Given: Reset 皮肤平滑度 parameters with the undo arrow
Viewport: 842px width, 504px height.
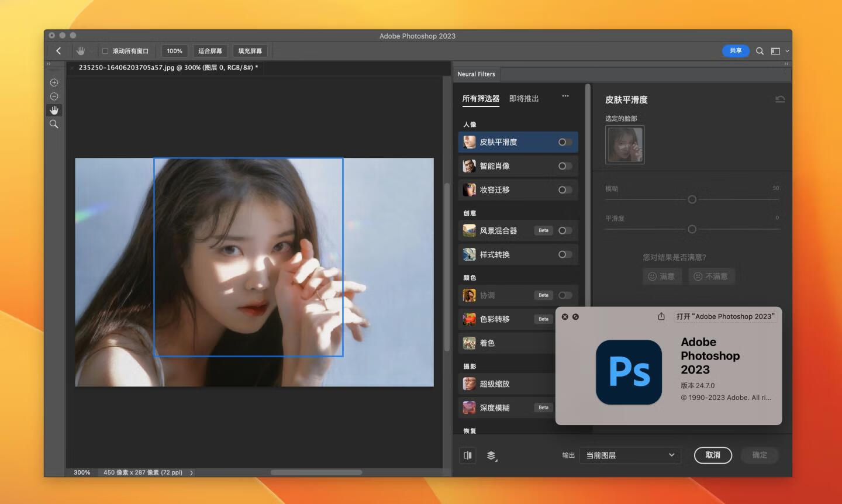Looking at the screenshot, I should pyautogui.click(x=780, y=99).
